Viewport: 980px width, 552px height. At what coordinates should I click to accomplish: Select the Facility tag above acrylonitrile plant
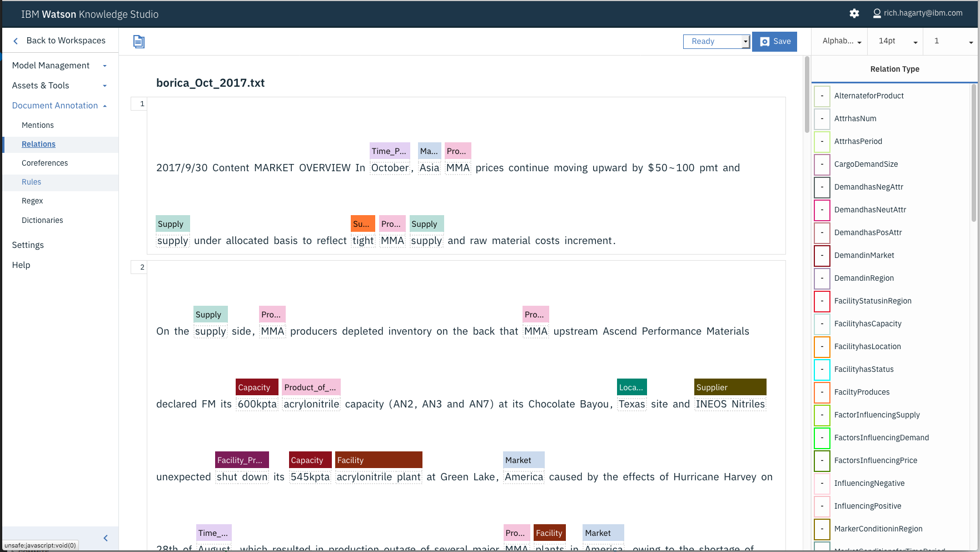pos(379,460)
